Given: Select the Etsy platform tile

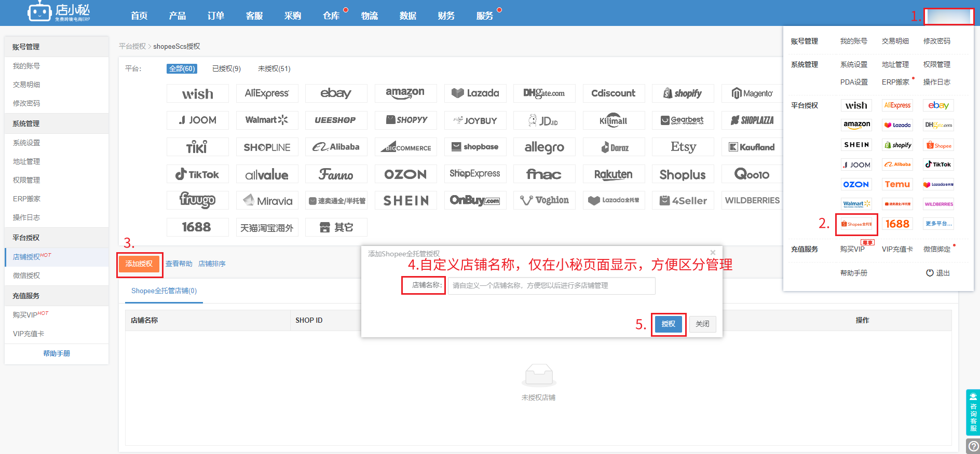Looking at the screenshot, I should (x=683, y=147).
